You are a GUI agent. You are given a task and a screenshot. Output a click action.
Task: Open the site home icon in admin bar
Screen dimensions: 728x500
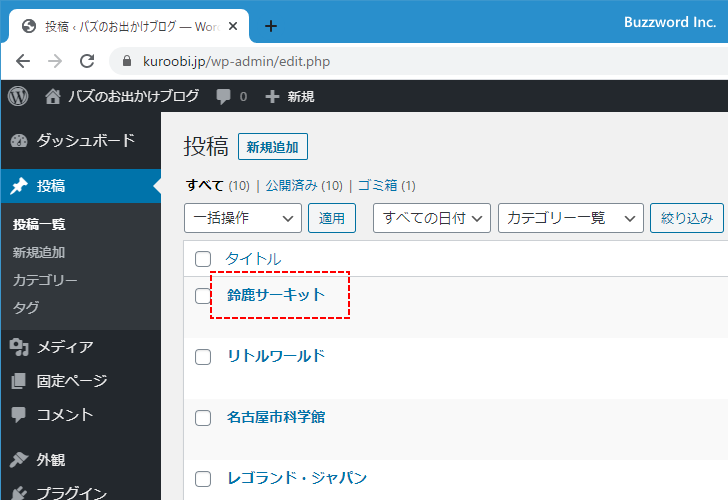pyautogui.click(x=53, y=96)
